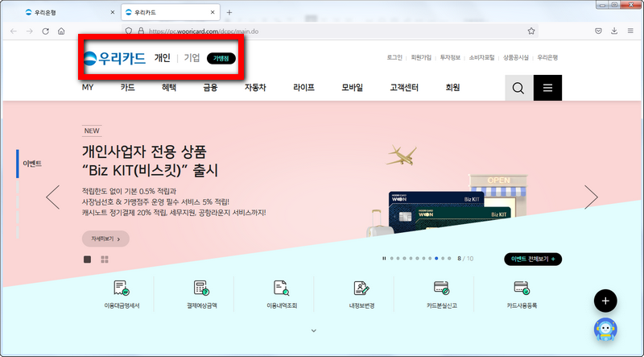
Task: Click the site padlock security icon
Action: [x=142, y=31]
